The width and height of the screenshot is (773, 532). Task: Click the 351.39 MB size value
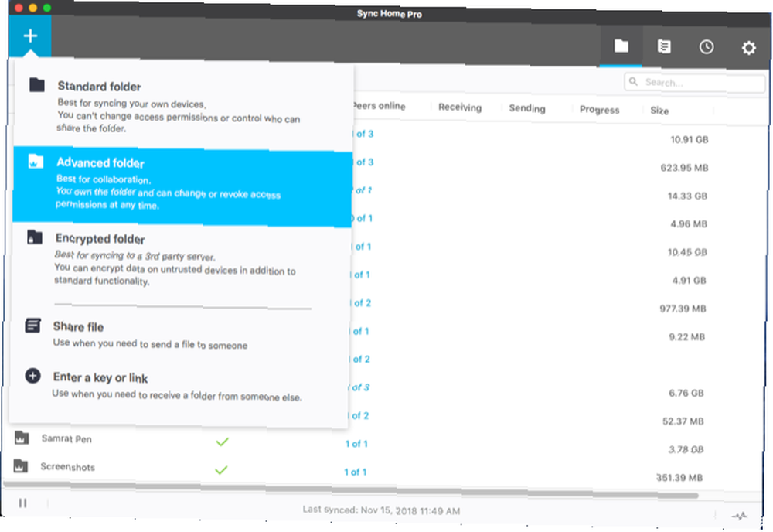[x=679, y=477]
